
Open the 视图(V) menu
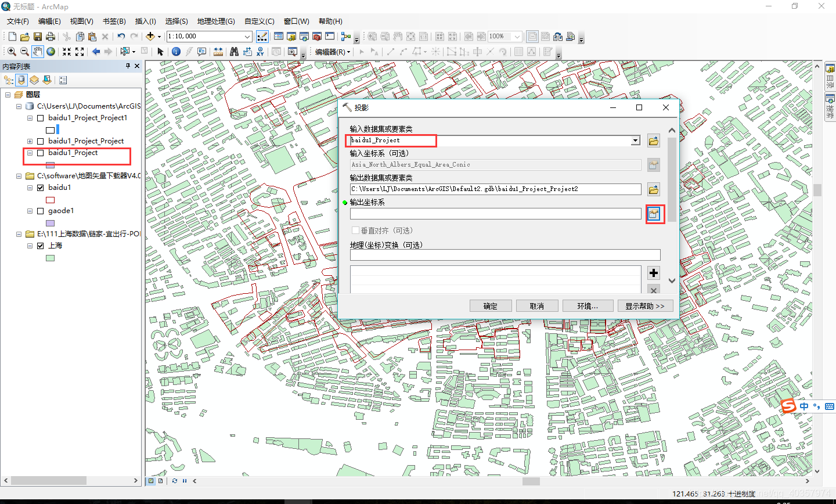coord(81,21)
